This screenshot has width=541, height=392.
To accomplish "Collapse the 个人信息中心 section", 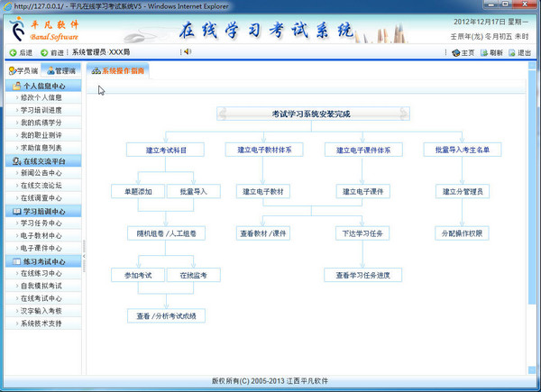I will (x=41, y=86).
